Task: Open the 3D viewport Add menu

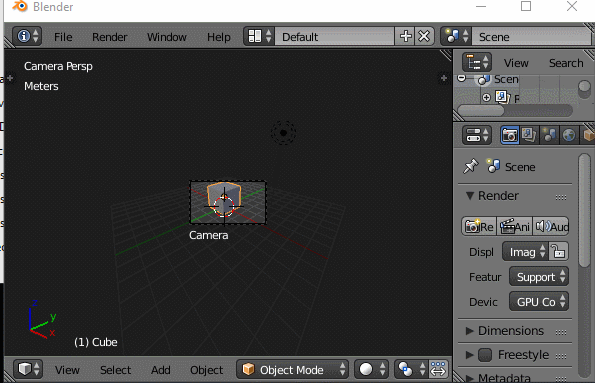Action: [161, 370]
